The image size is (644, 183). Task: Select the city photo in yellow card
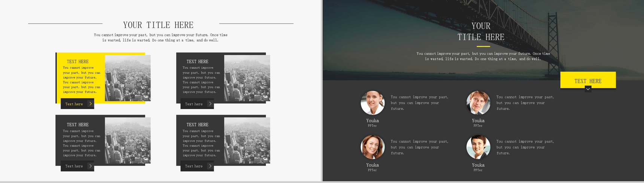128,78
